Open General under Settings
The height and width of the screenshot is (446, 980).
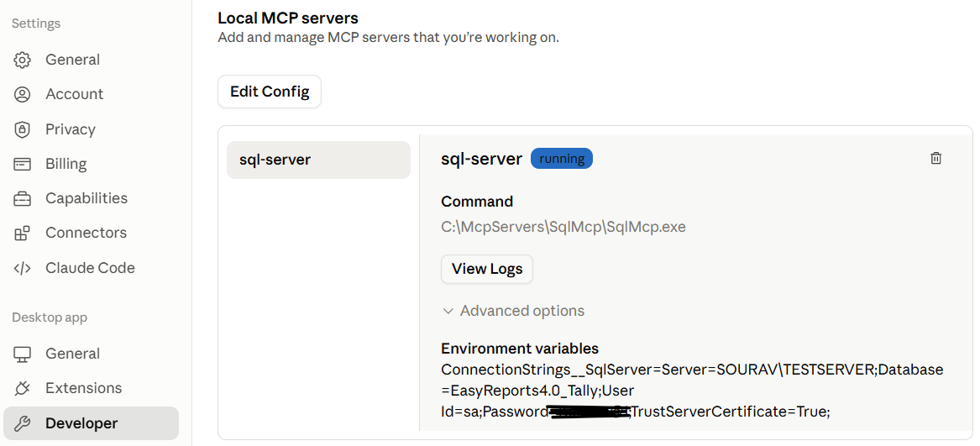[x=92, y=60]
